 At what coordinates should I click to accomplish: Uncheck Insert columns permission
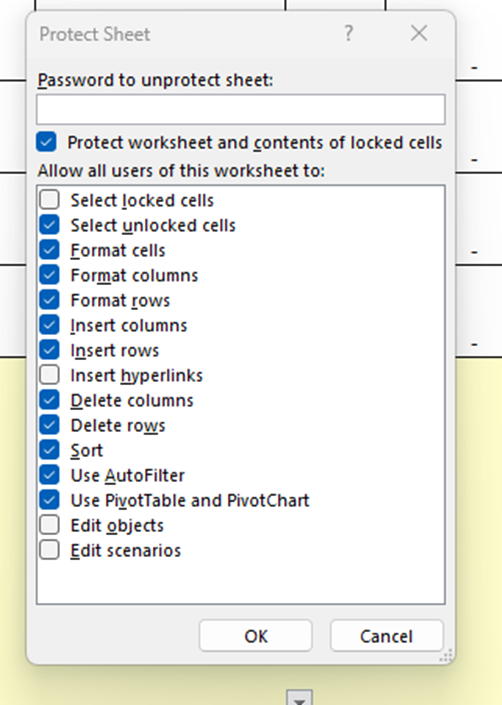coord(49,325)
